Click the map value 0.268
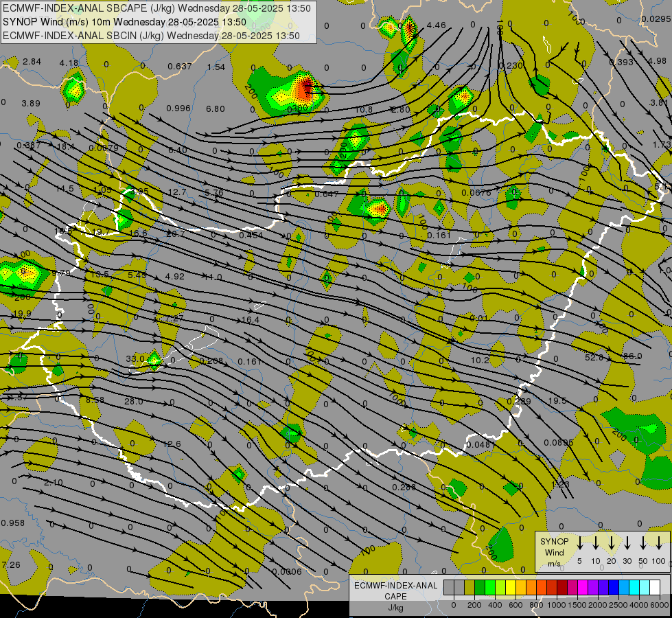 coord(404,488)
